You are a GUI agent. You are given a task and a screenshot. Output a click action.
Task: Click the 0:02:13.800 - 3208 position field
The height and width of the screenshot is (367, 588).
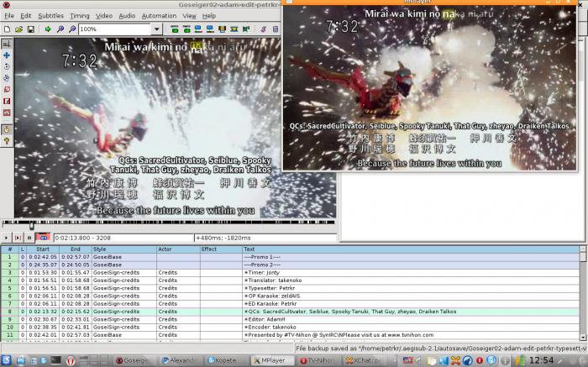click(x=123, y=238)
